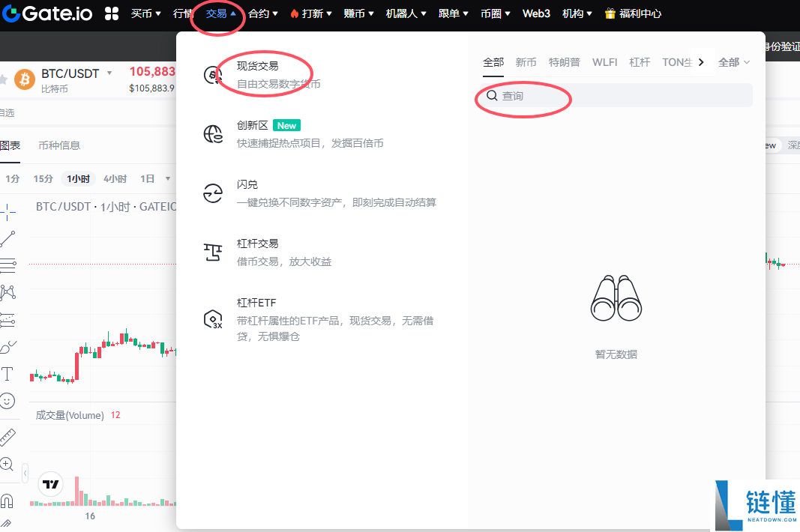Select the emoji smiley drawing tool
800x532 pixels.
[7, 401]
